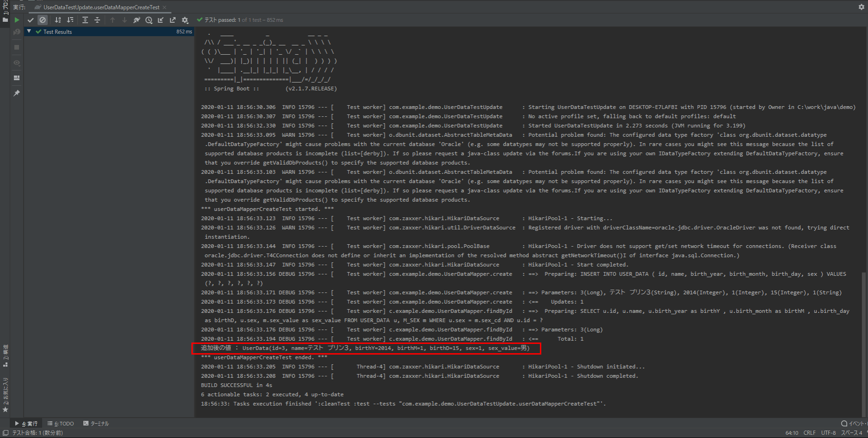Click the green Rerun test button
The image size is (868, 438).
tap(17, 20)
